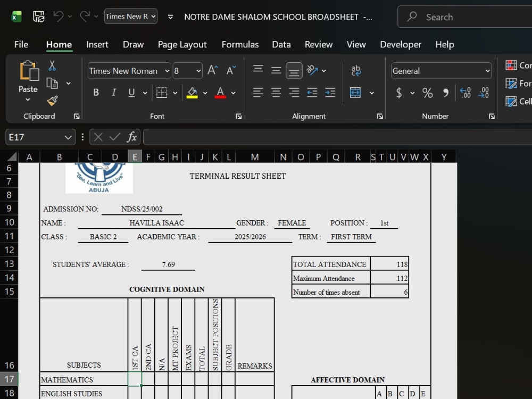
Task: Open the File menu
Action: (21, 45)
